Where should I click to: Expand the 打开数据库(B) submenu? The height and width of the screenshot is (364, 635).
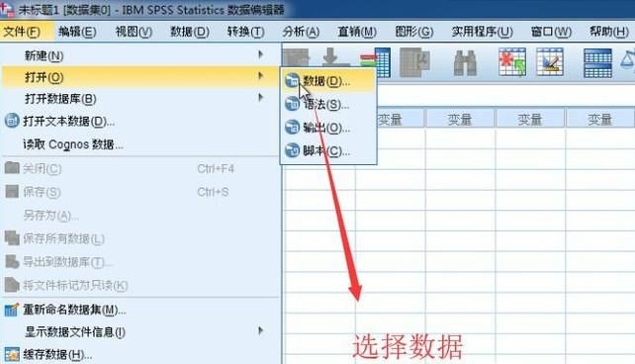tap(139, 98)
